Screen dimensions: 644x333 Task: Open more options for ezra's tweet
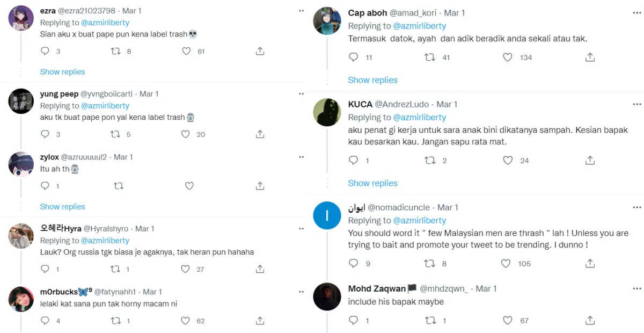point(301,11)
